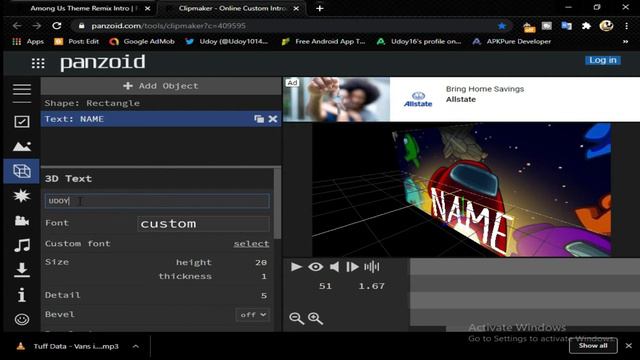Step forward one frame

click(x=352, y=267)
